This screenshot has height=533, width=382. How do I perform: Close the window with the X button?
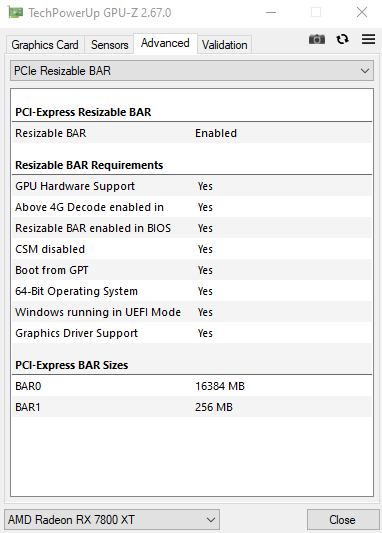click(362, 13)
